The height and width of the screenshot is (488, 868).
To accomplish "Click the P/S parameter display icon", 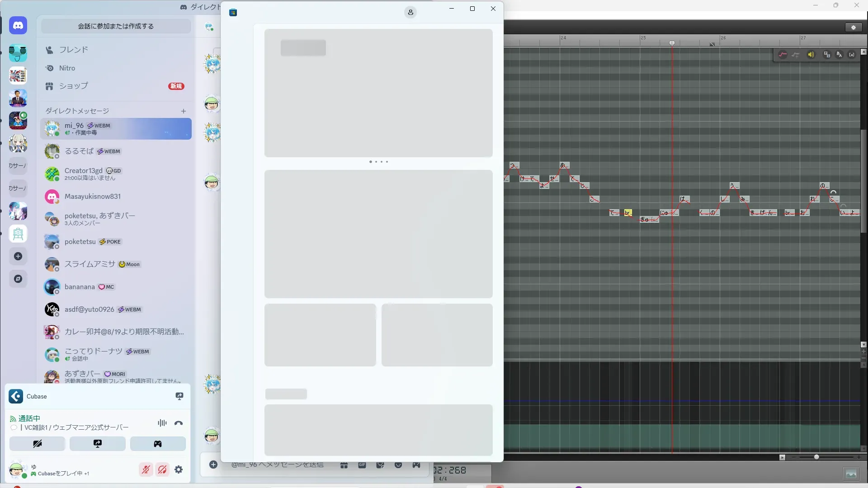I will tap(827, 55).
